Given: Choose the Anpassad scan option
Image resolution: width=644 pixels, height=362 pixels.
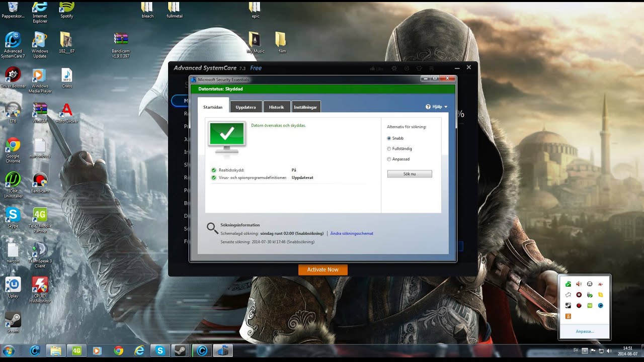Looking at the screenshot, I should point(389,159).
